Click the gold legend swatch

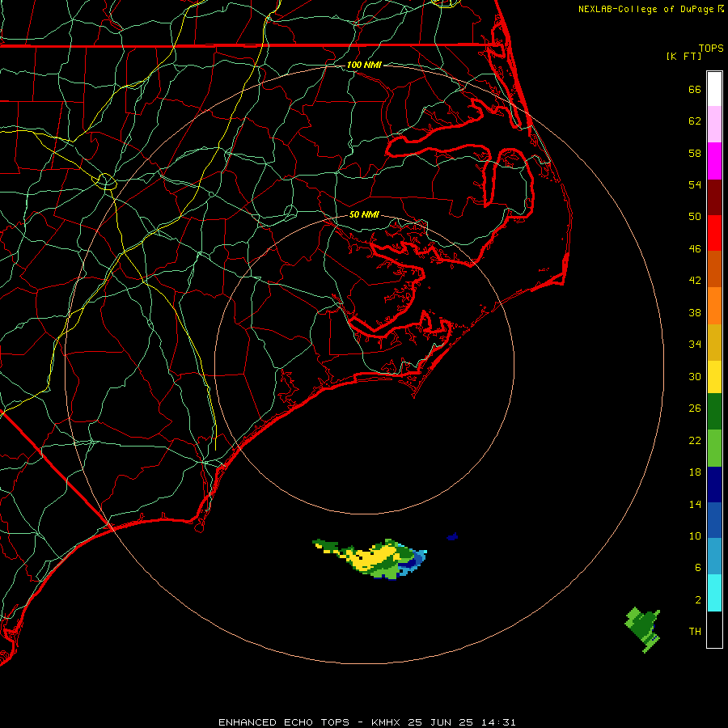[714, 343]
